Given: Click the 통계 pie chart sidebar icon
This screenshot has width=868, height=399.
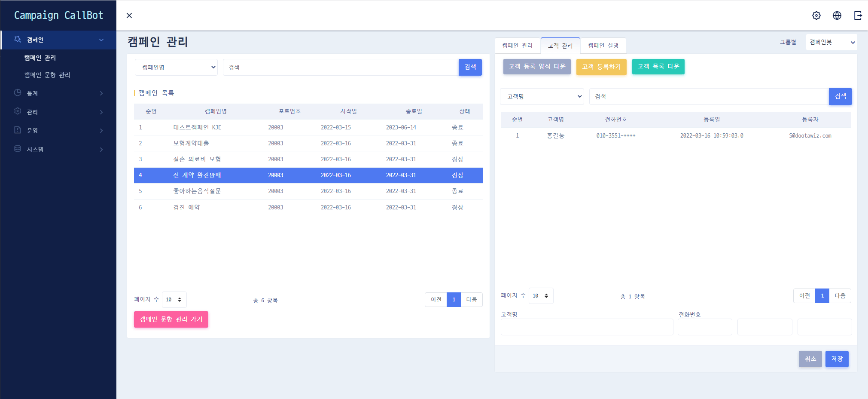Looking at the screenshot, I should [x=18, y=92].
